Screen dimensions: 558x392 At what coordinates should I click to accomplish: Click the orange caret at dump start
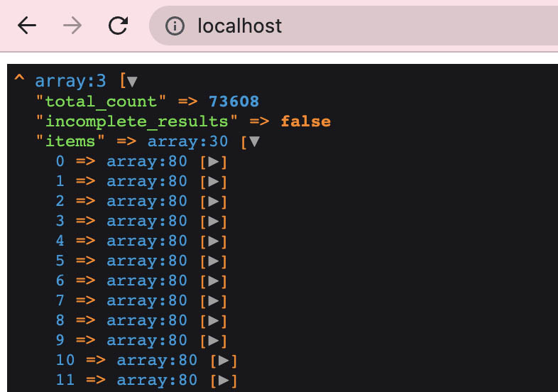[x=20, y=77]
